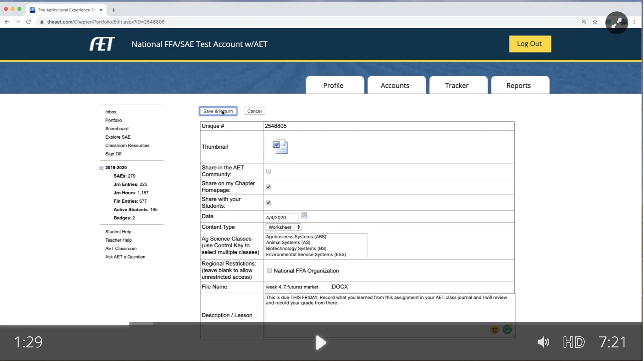Toggle HD video quality
The image size is (644, 361).
click(x=574, y=342)
